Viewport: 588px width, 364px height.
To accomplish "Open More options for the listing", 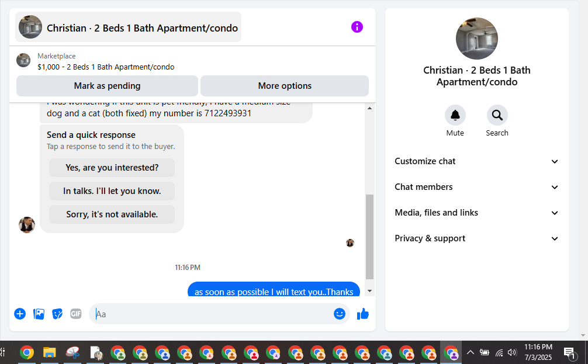I will pos(285,86).
